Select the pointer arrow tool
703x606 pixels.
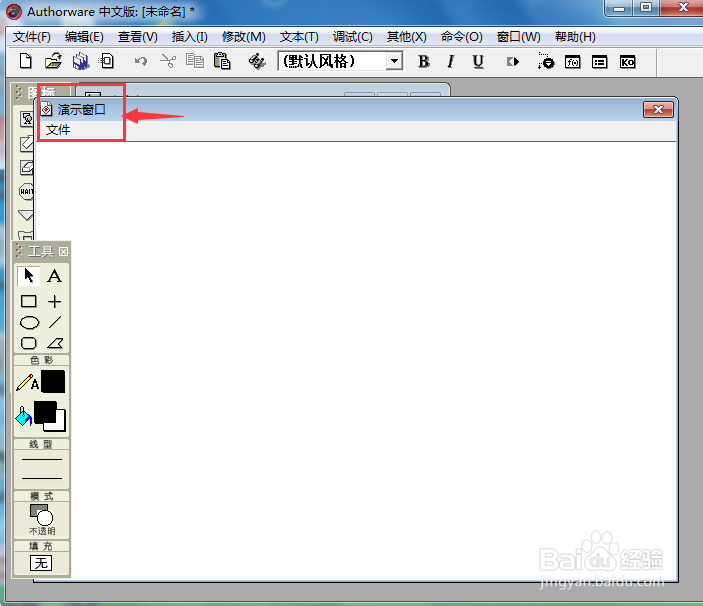click(29, 276)
